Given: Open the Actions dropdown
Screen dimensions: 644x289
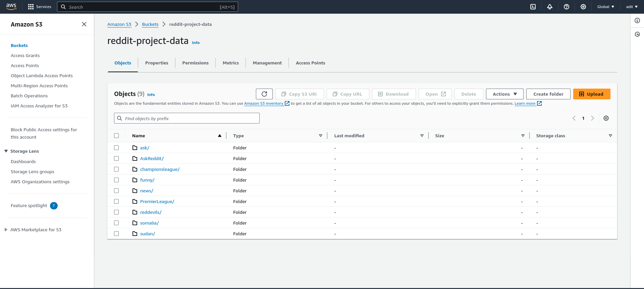Looking at the screenshot, I should point(505,94).
